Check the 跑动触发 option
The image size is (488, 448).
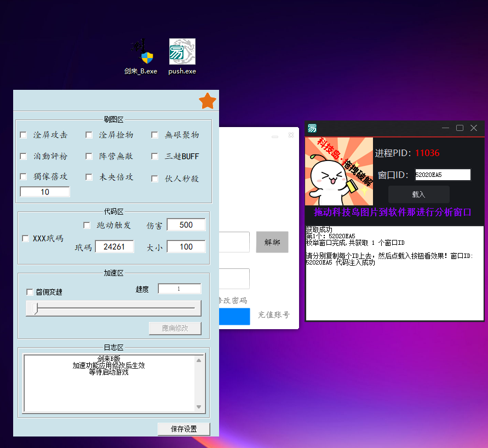tap(87, 225)
